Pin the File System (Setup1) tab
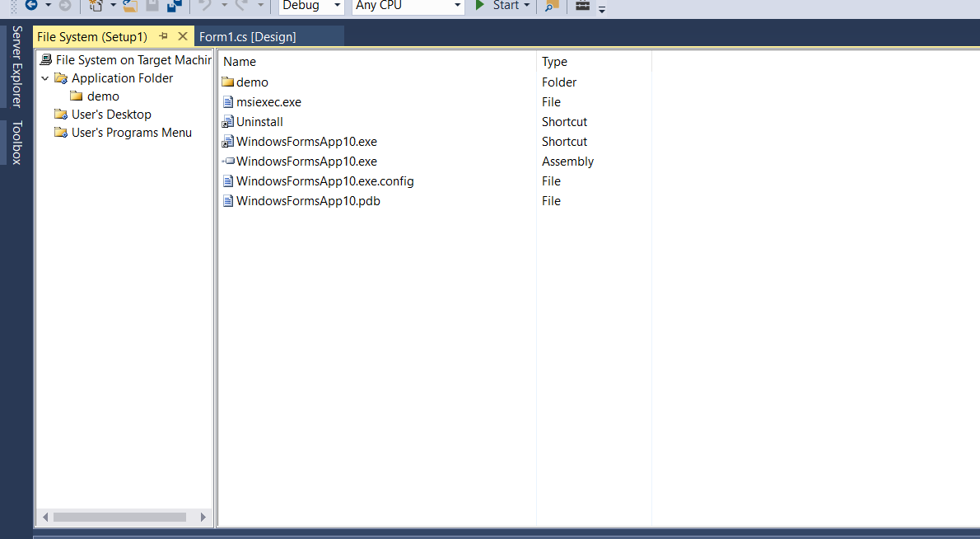This screenshot has width=980, height=539. point(164,36)
